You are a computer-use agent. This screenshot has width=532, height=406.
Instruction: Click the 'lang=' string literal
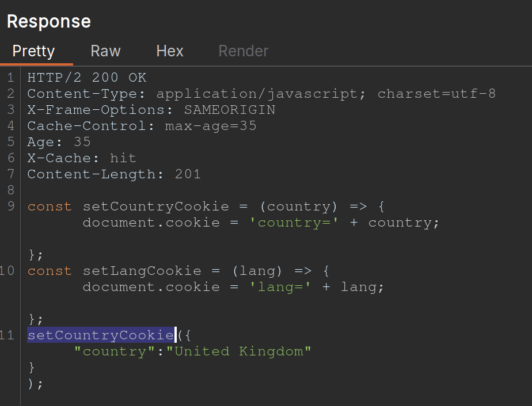tap(281, 287)
